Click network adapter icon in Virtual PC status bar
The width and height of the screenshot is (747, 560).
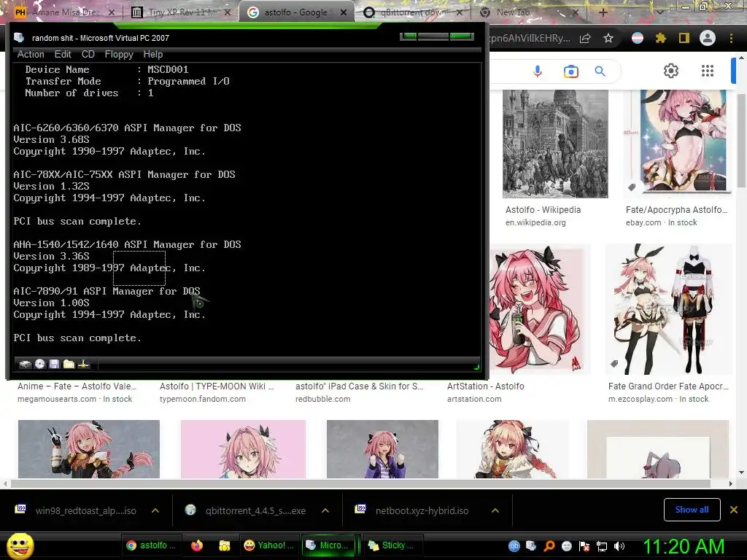pos(84,364)
